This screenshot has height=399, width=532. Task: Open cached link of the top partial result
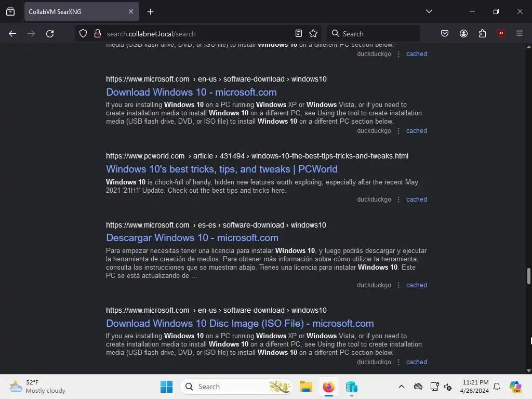pos(417,54)
